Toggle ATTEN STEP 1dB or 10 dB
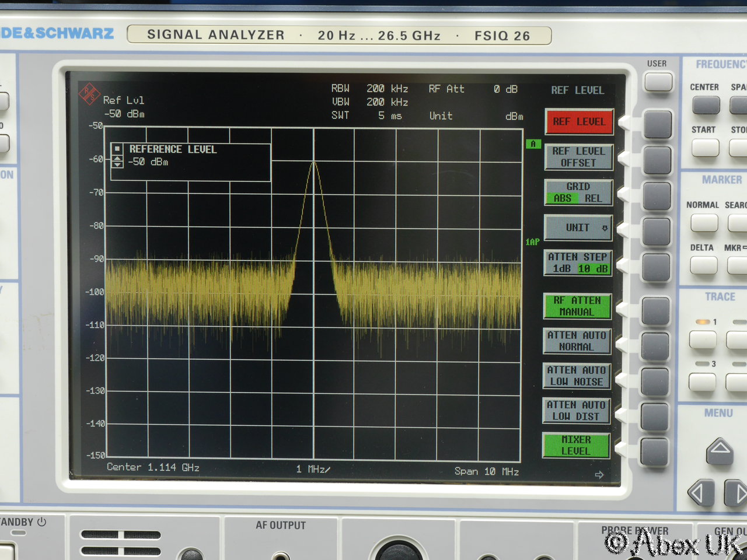The image size is (747, 560). (578, 262)
